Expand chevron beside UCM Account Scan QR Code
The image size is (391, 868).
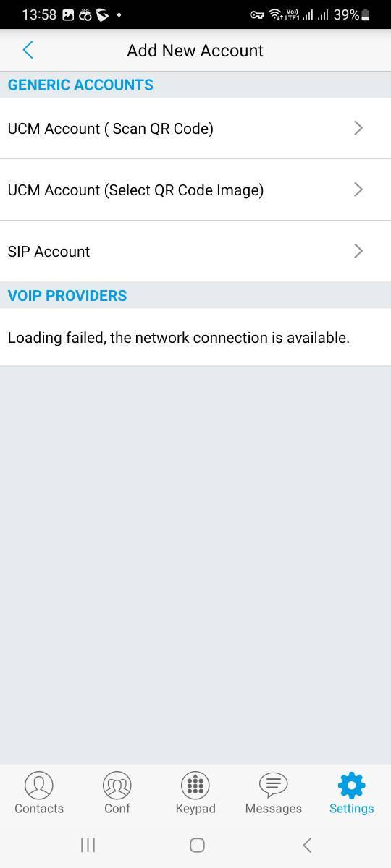pyautogui.click(x=358, y=128)
